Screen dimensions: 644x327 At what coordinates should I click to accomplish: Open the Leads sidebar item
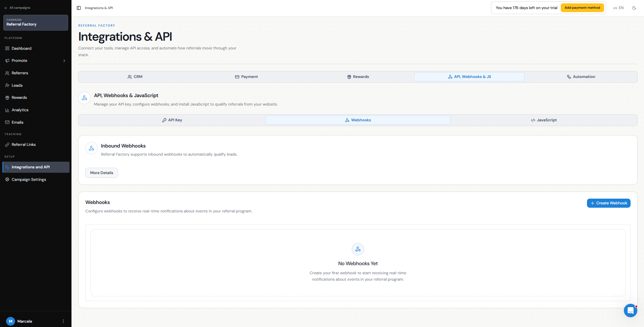tap(36, 85)
